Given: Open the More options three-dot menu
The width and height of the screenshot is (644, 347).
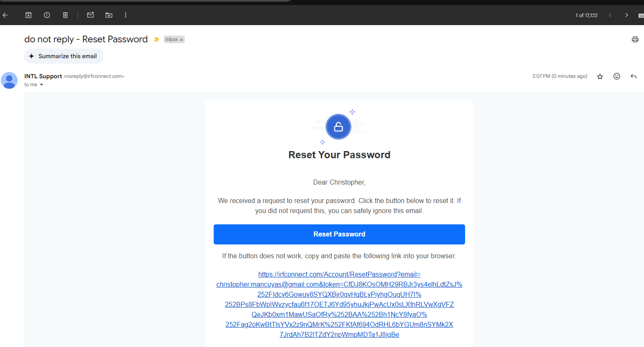Looking at the screenshot, I should [x=125, y=15].
